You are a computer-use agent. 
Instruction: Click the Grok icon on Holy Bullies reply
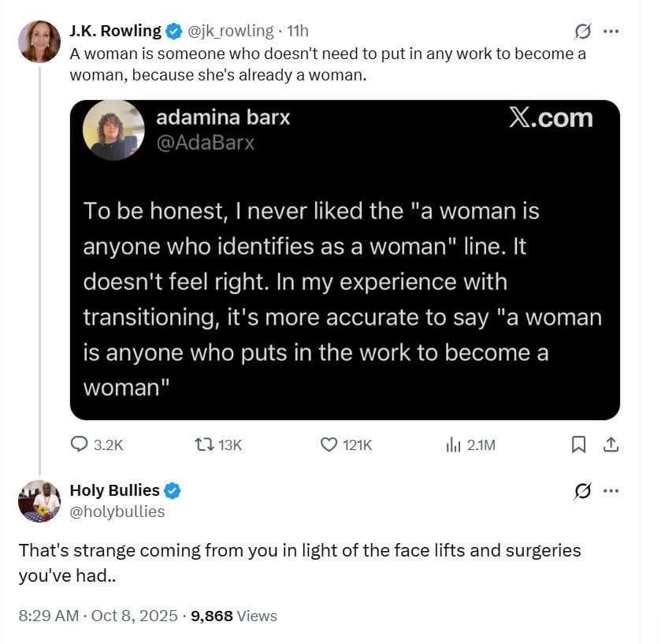(582, 491)
